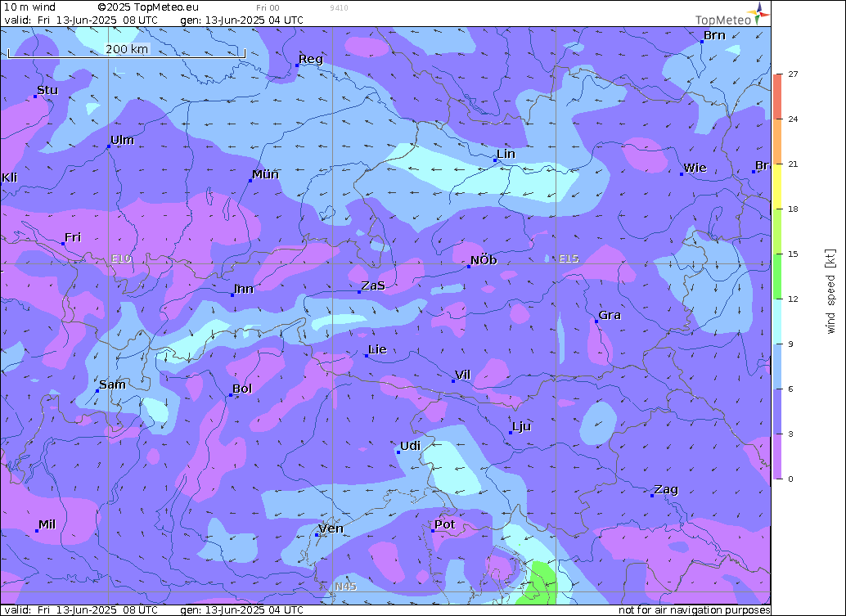Click the Ven city label

[331, 528]
